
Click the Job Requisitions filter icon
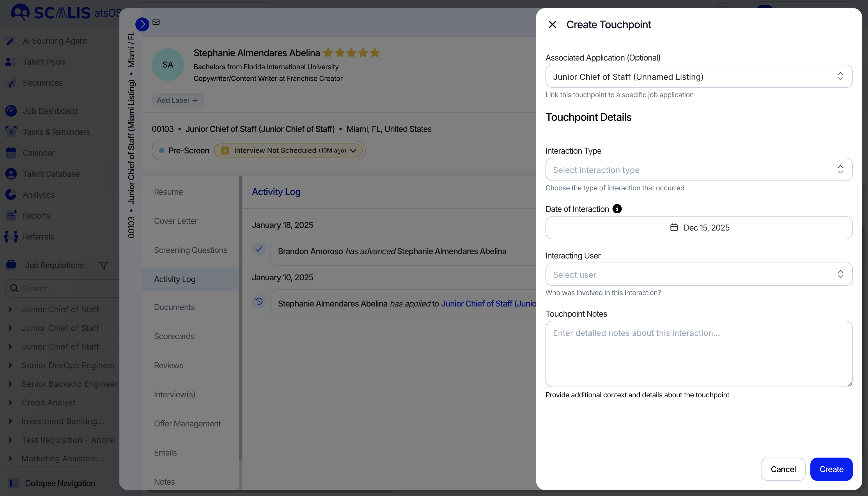tap(104, 265)
